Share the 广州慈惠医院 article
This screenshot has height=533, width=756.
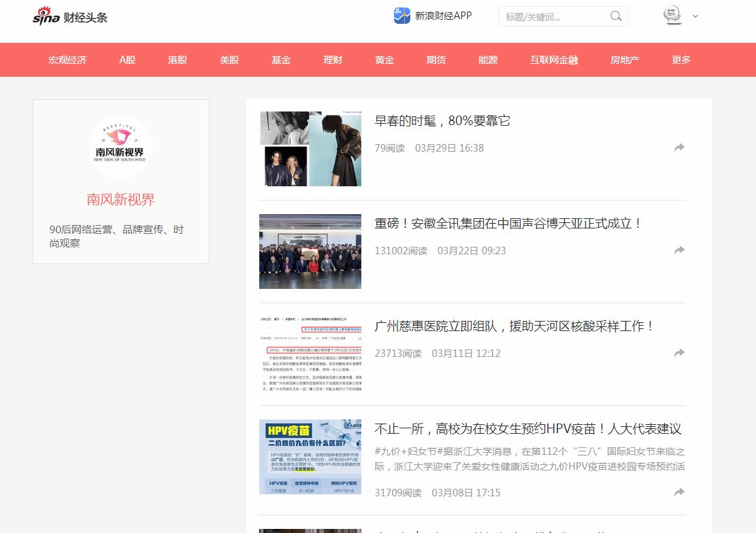coord(679,353)
